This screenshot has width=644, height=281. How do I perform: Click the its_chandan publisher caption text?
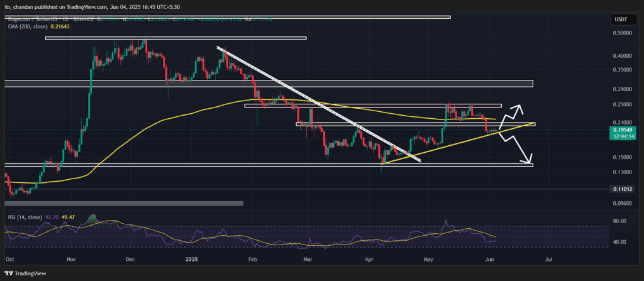click(x=93, y=6)
